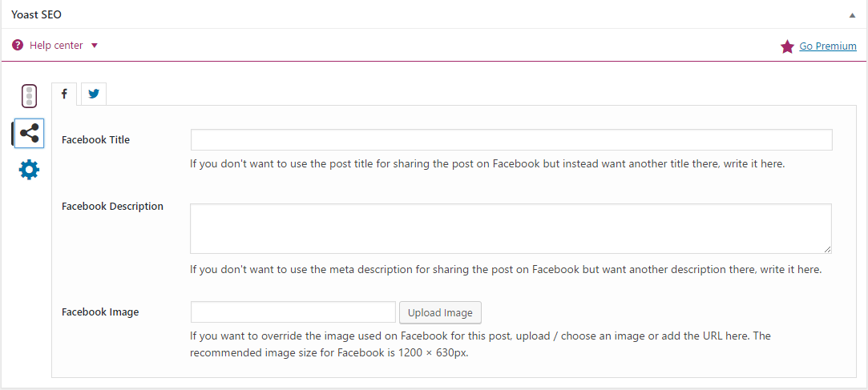Focus the Facebook Description text area

[x=511, y=228]
